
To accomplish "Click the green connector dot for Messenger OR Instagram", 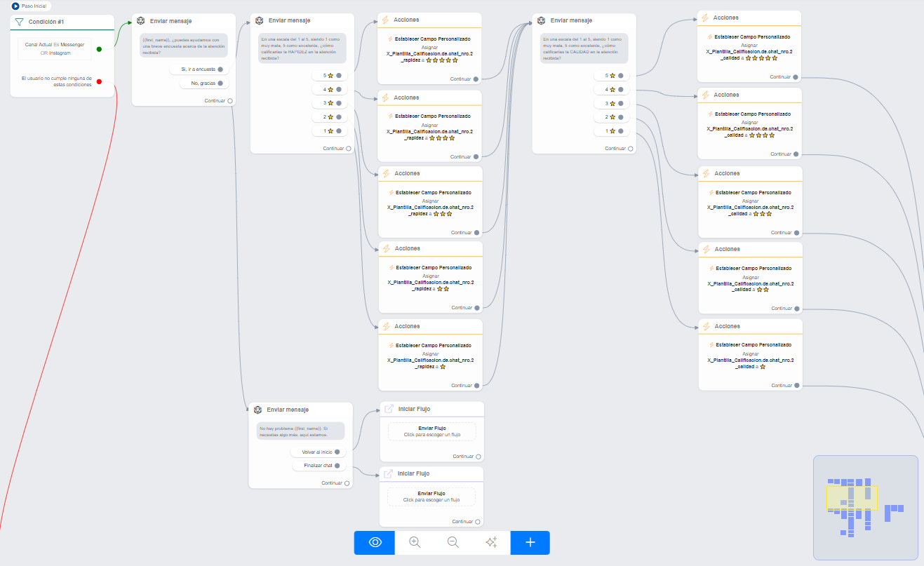I will point(99,49).
